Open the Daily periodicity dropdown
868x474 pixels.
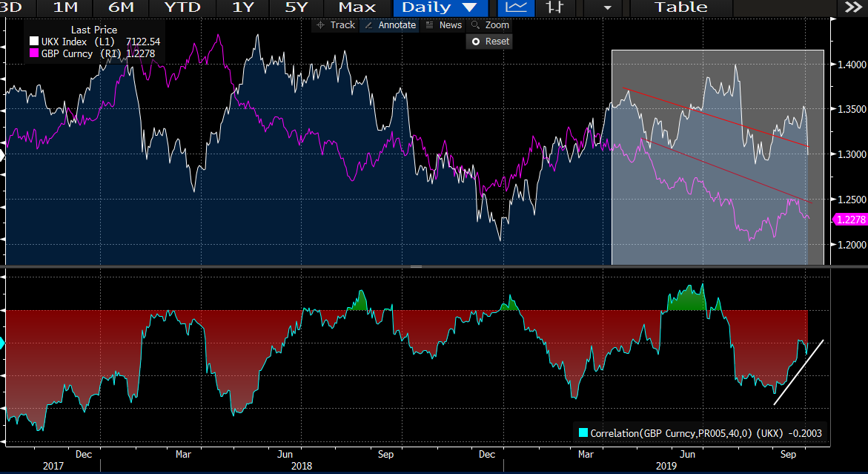440,7
